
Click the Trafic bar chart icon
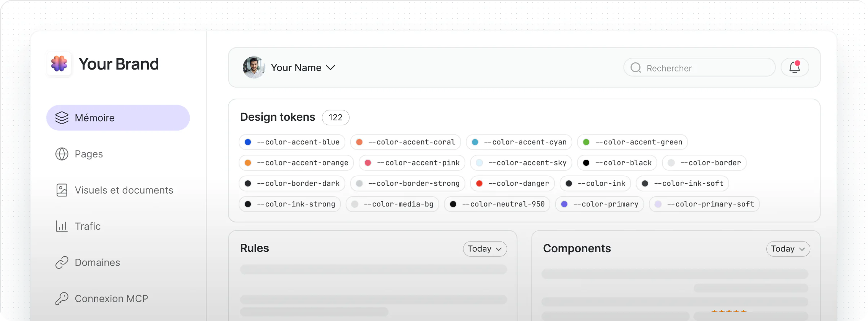[x=62, y=226]
